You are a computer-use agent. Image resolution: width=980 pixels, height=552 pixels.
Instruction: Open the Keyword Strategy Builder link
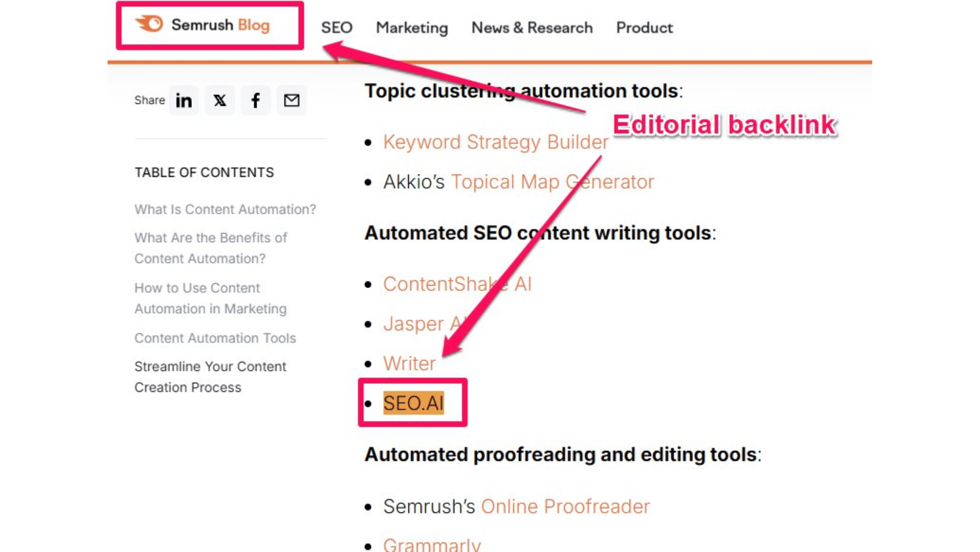coord(496,142)
